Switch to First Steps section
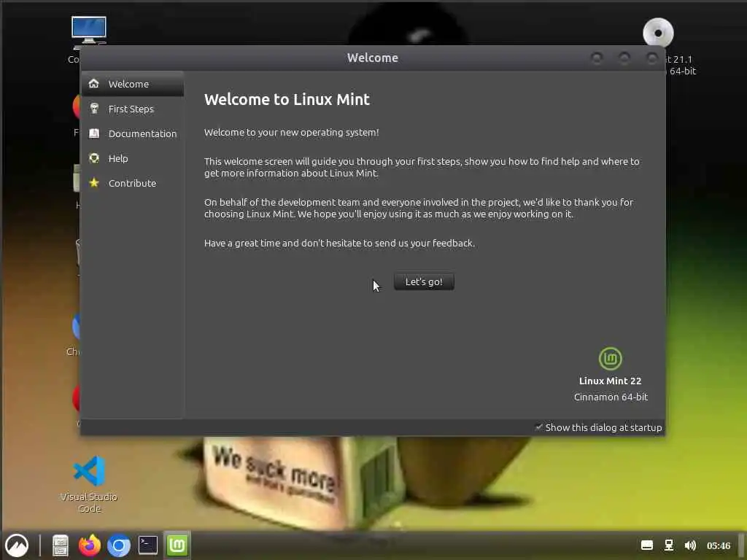This screenshot has width=747, height=560. [133, 109]
